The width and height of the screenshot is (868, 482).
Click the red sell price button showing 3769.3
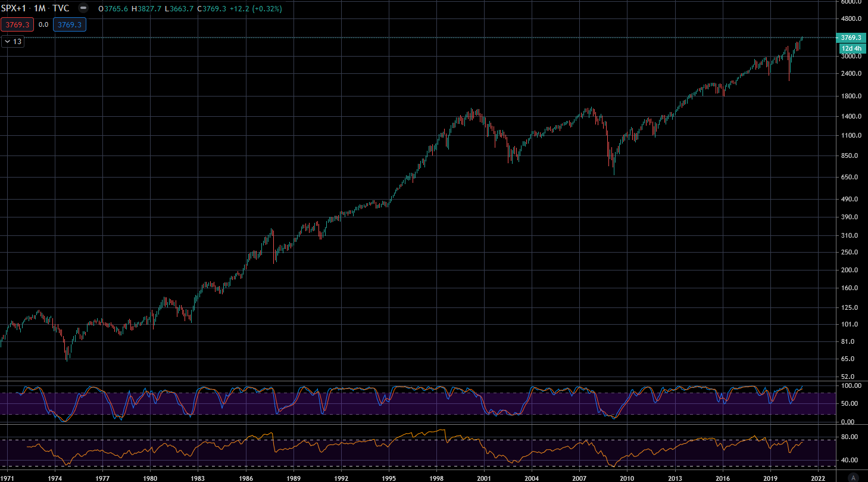point(18,24)
